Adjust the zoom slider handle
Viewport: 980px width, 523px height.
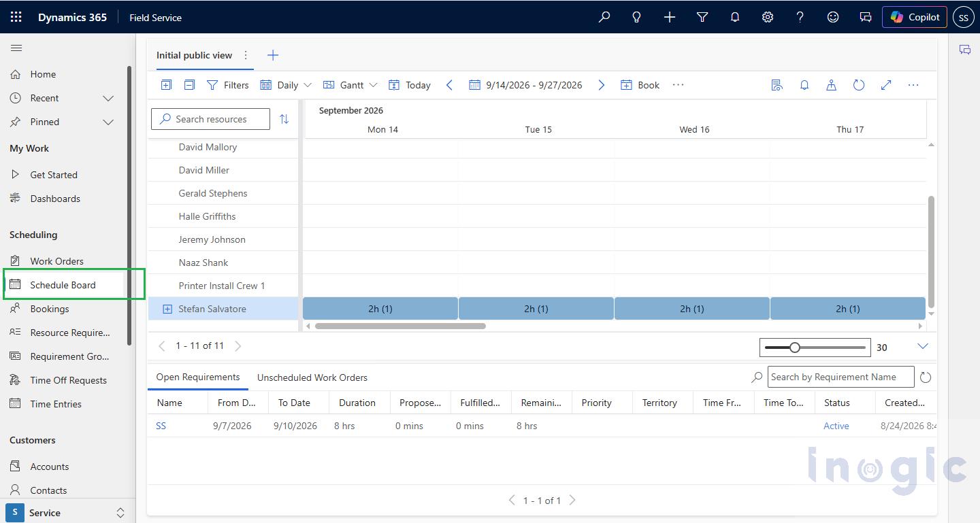click(794, 348)
